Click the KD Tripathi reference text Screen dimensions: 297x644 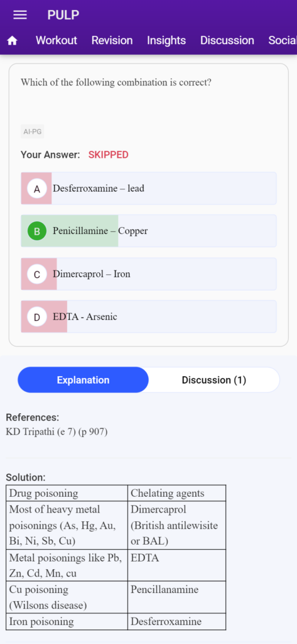click(x=57, y=431)
